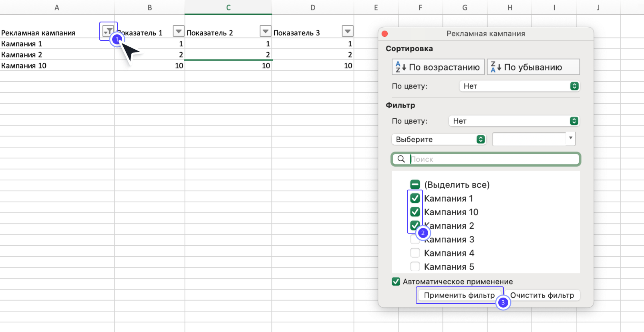Toggle the (Выделить все) checkbox
The width and height of the screenshot is (644, 332).
pyautogui.click(x=415, y=184)
